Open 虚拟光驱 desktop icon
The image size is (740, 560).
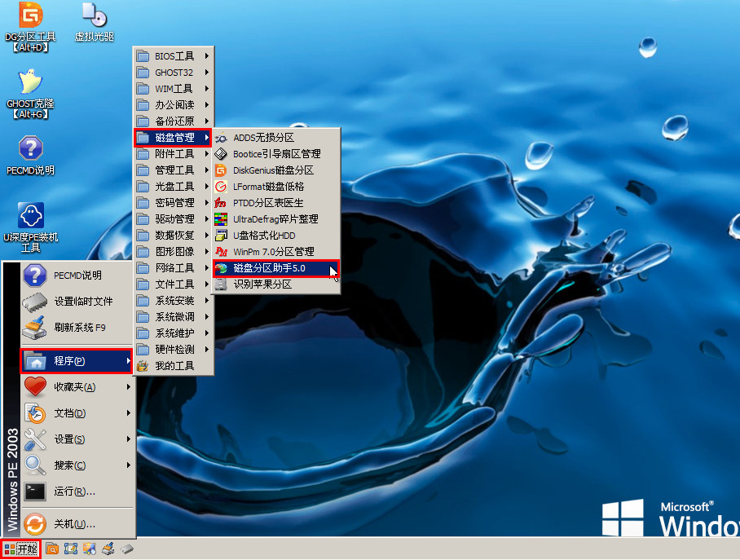coord(95,22)
